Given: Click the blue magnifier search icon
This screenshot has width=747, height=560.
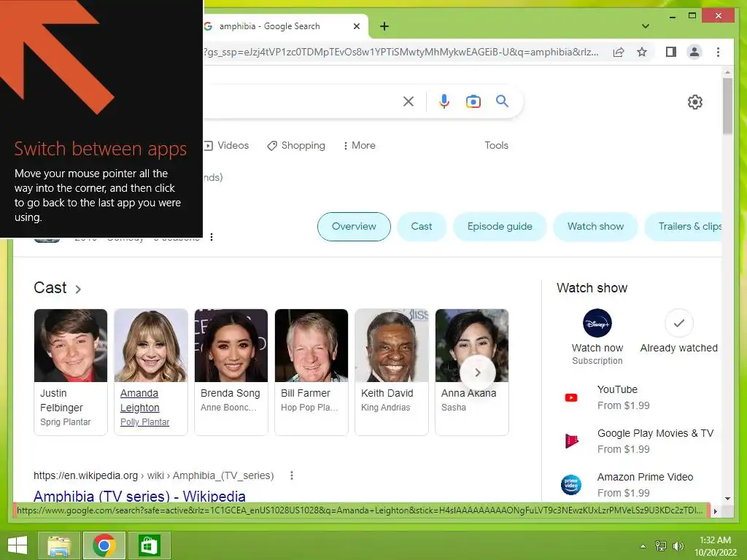Looking at the screenshot, I should tap(502, 101).
